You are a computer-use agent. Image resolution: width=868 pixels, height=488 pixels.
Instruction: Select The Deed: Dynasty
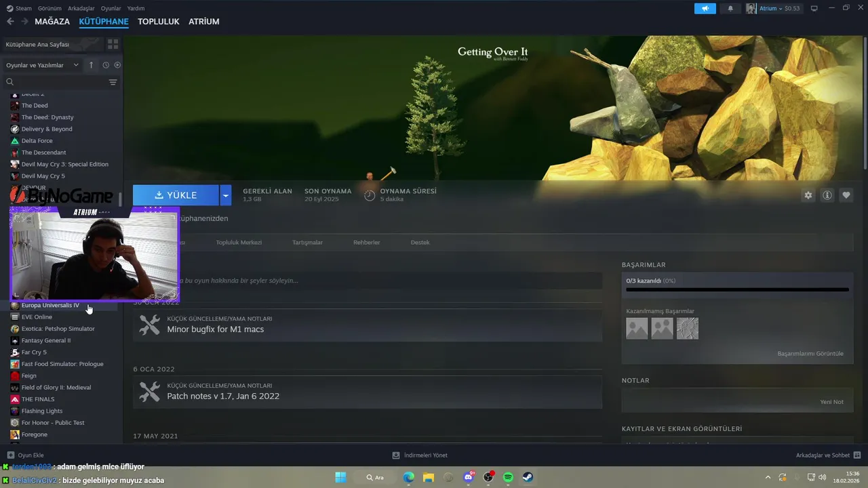pos(47,117)
